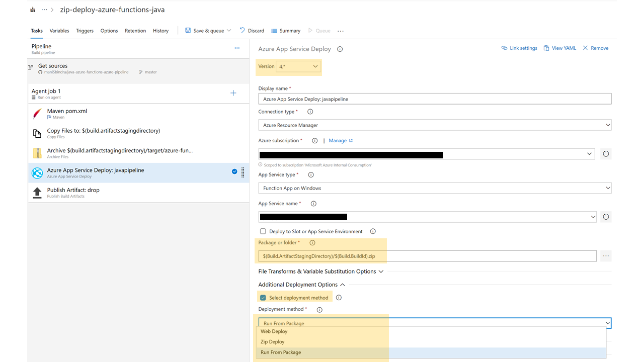Refresh the Azure subscription list

click(606, 154)
